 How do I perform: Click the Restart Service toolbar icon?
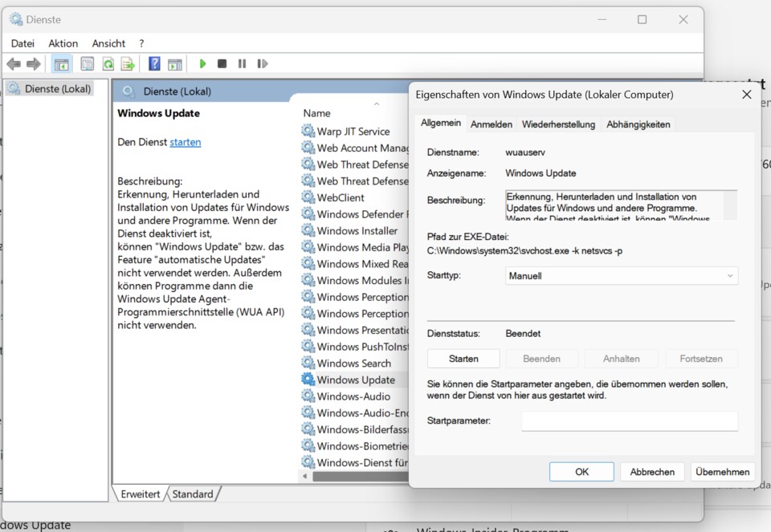coord(262,64)
